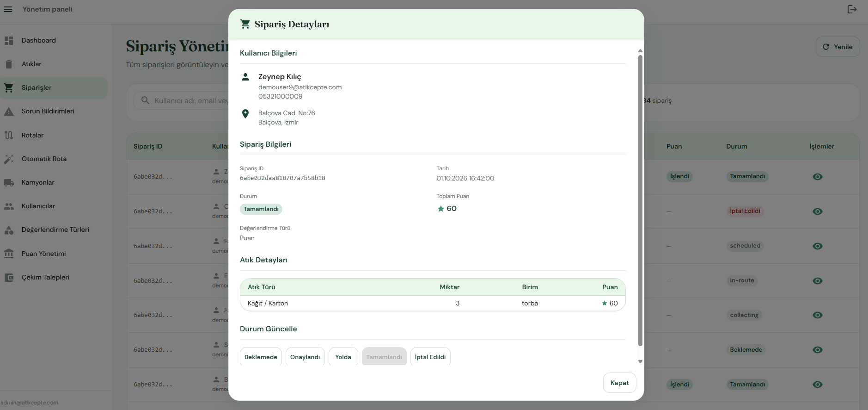Click the Çekim Talepleri icon

9,278
